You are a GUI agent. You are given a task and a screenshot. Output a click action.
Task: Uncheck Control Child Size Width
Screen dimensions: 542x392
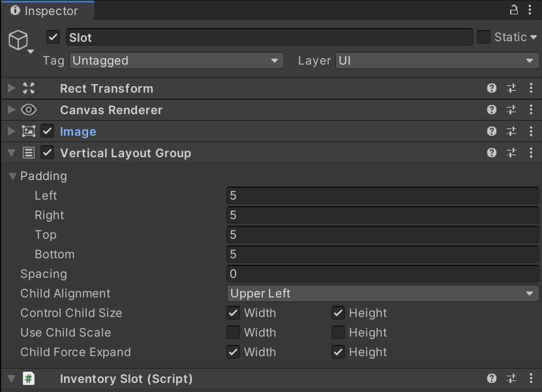tap(233, 313)
